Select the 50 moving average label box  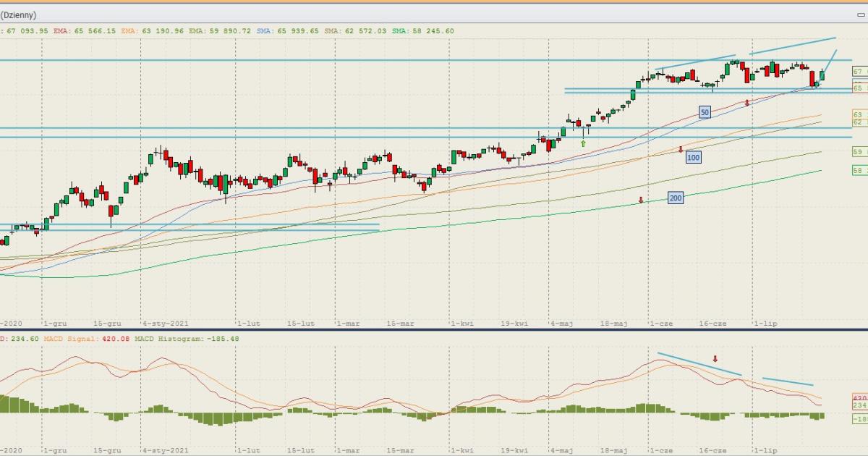click(x=705, y=111)
